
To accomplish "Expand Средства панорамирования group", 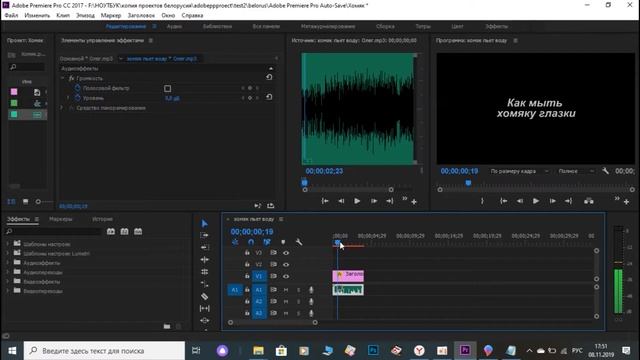I will click(x=62, y=108).
